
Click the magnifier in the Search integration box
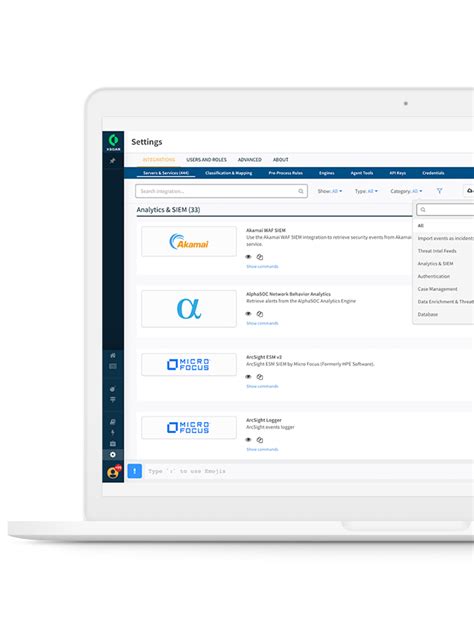pyautogui.click(x=300, y=191)
